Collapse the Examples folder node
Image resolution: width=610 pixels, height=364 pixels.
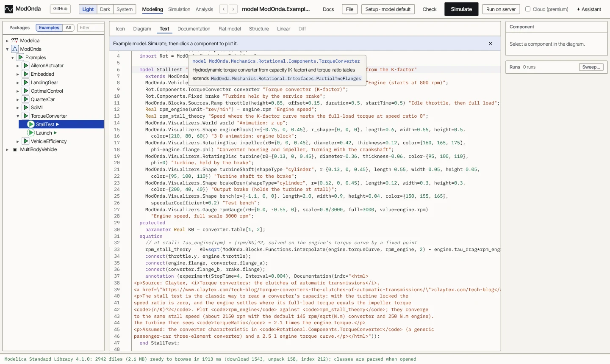(x=13, y=58)
